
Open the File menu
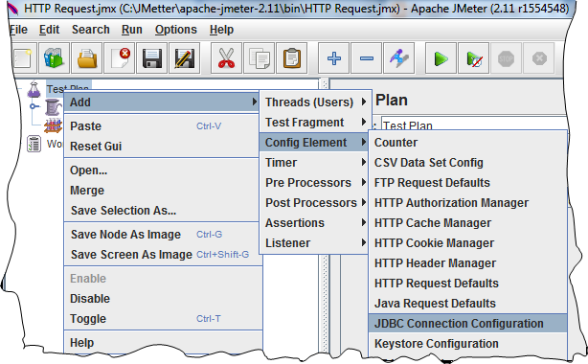pyautogui.click(x=18, y=30)
